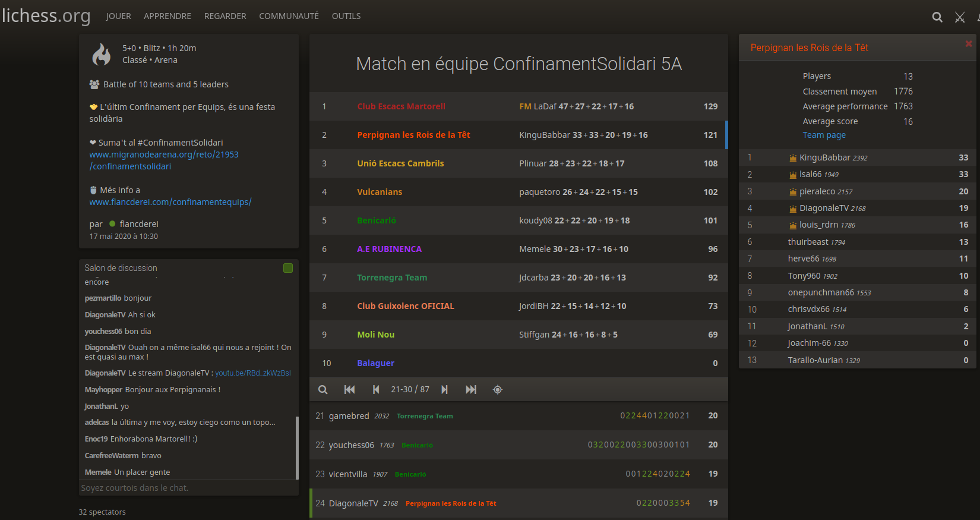The image size is (980, 520).
Task: Select player vicentvilla in standings
Action: point(348,474)
